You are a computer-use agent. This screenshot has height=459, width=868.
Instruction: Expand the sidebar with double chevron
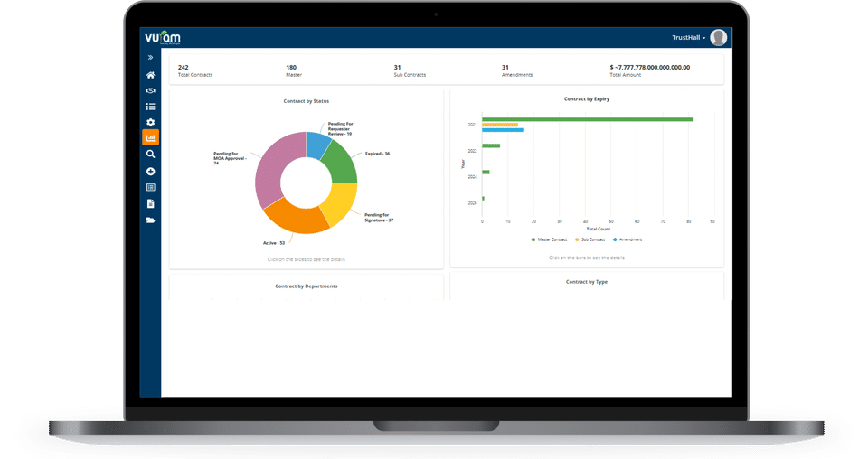150,58
